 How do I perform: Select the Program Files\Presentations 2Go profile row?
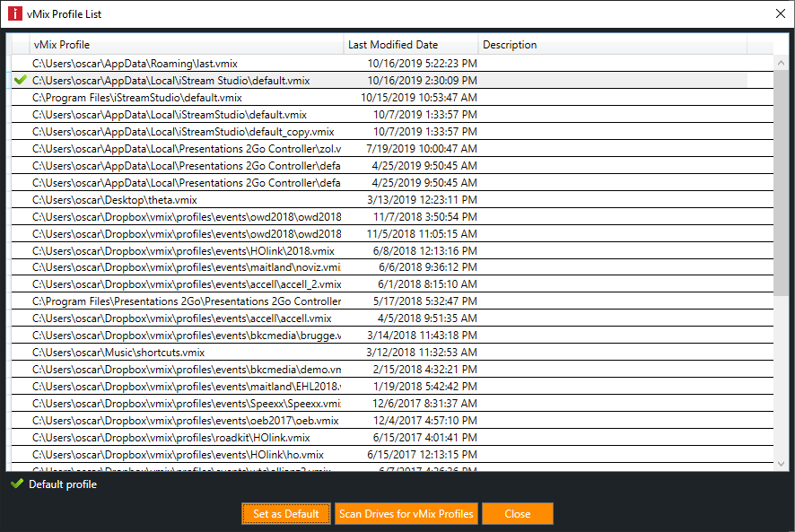point(392,301)
